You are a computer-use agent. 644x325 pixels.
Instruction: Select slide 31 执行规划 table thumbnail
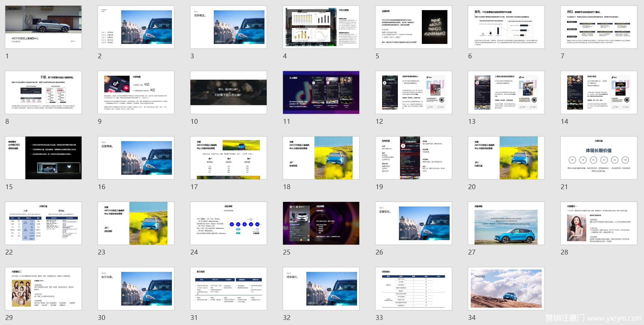point(229,289)
